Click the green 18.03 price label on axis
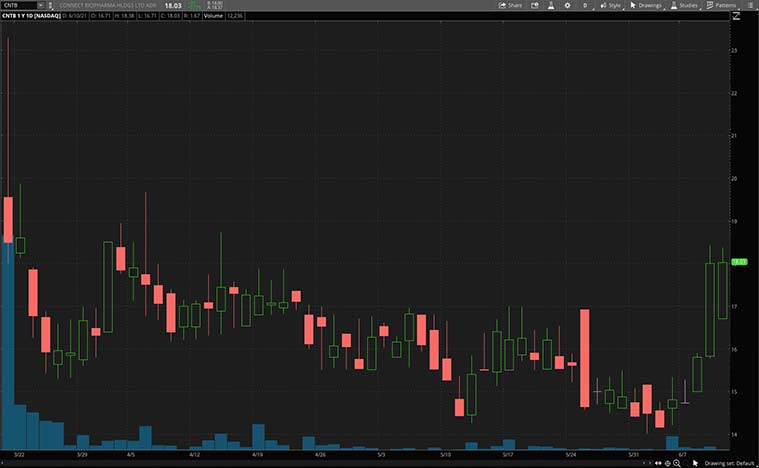This screenshot has width=759, height=468. point(740,261)
